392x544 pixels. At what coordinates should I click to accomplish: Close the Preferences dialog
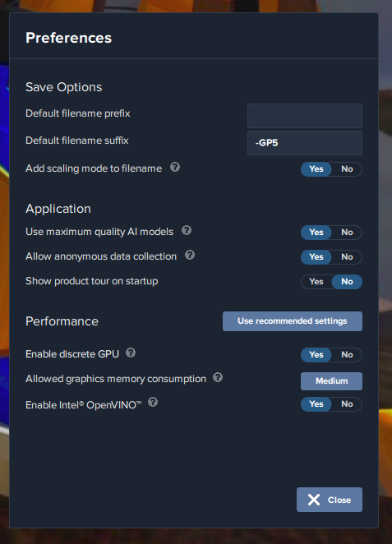330,500
